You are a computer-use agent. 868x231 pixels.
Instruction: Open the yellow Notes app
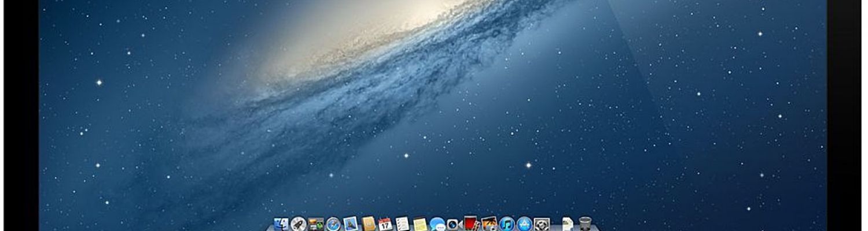point(420,224)
